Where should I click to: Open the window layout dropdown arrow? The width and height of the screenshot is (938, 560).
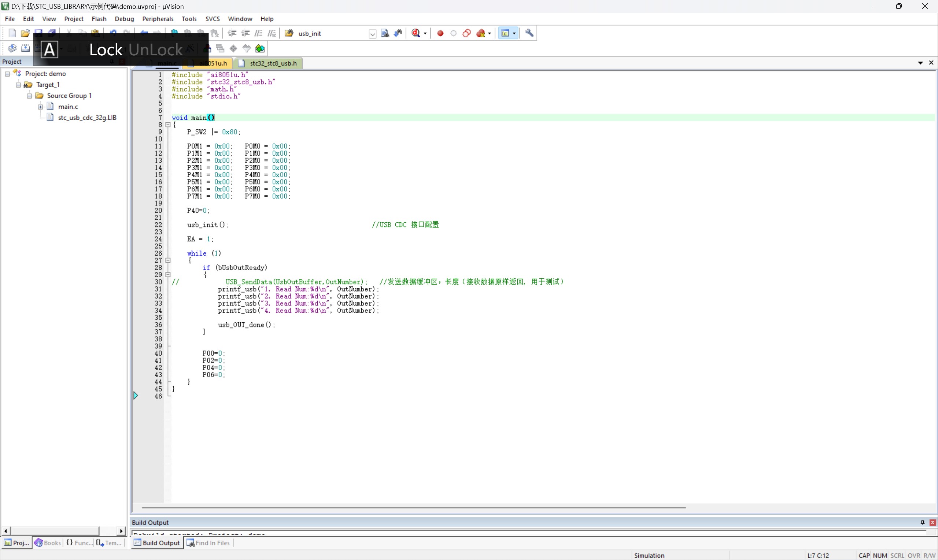point(514,33)
